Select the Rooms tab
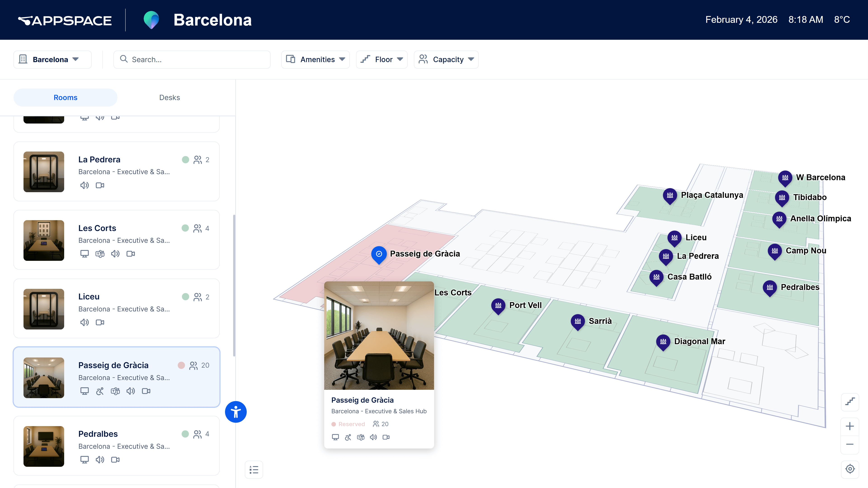Screen dimensions: 868x488 click(65, 97)
